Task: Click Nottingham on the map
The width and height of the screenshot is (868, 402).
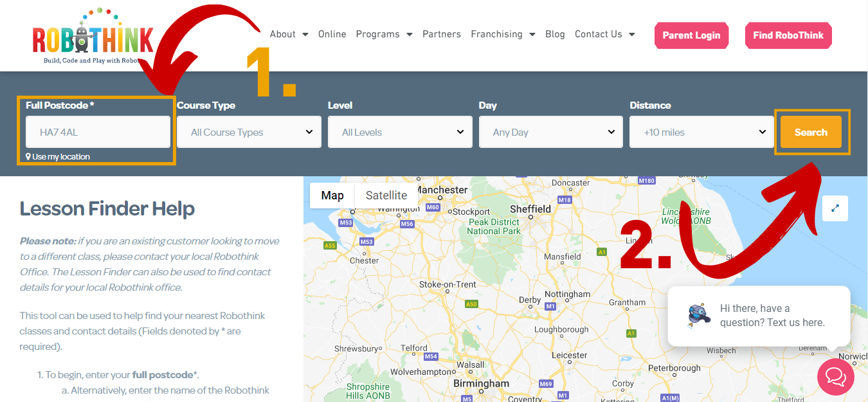Action: pos(567,294)
